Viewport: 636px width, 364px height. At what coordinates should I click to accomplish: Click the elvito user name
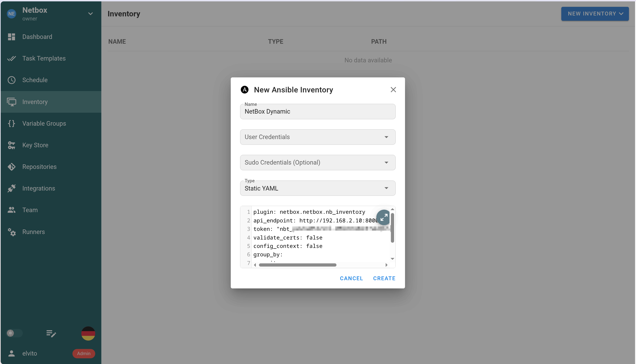click(x=30, y=354)
